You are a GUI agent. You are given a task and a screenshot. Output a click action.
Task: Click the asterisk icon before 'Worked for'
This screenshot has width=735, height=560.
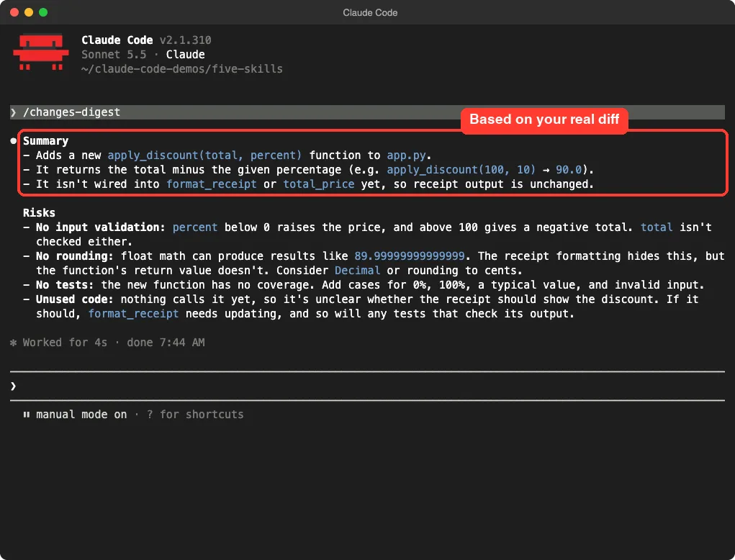14,343
